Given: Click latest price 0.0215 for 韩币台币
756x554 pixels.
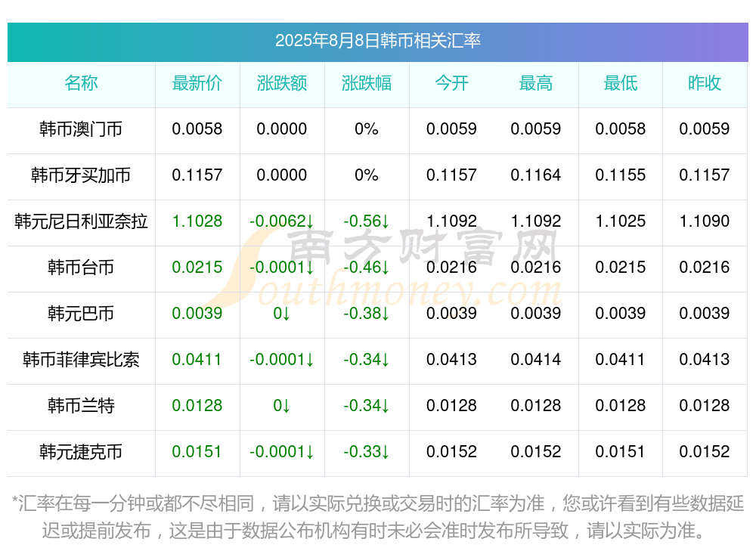Looking at the screenshot, I should 197,267.
